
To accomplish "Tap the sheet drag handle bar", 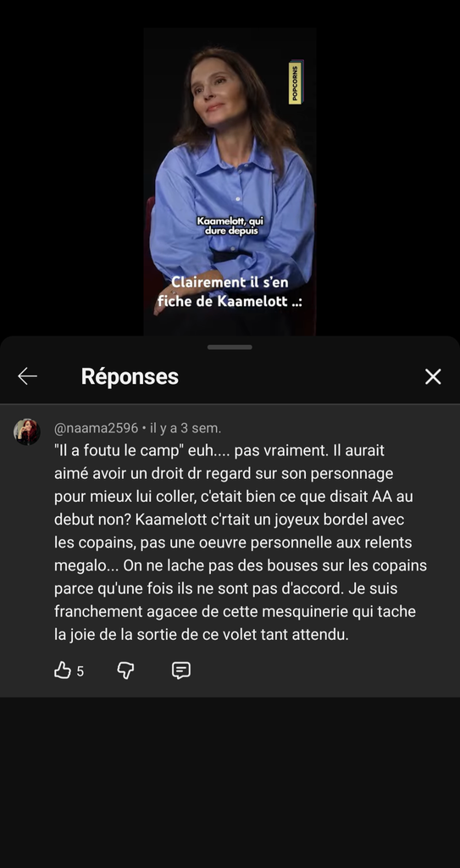I will [230, 347].
